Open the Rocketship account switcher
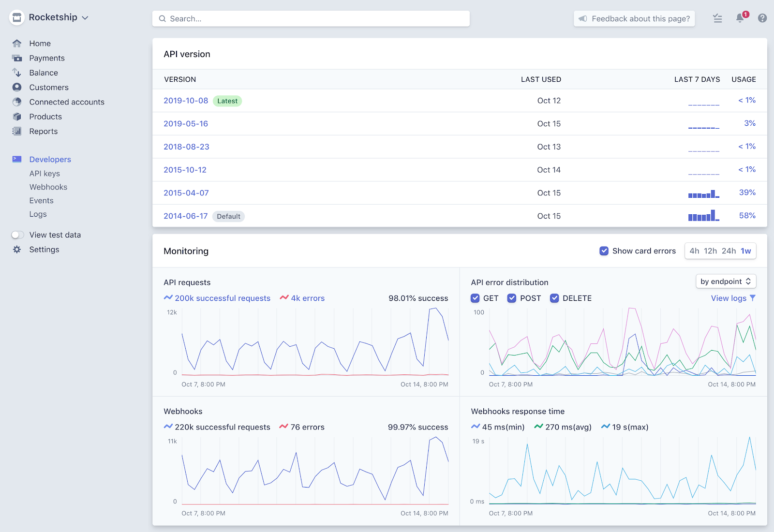The width and height of the screenshot is (774, 532). (53, 17)
